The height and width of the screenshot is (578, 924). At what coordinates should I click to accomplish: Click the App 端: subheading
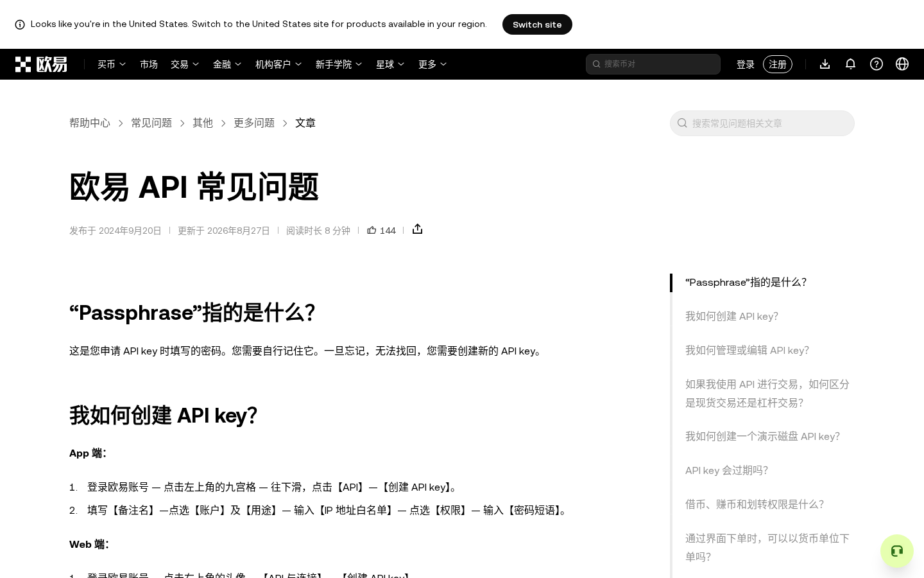pyautogui.click(x=88, y=453)
